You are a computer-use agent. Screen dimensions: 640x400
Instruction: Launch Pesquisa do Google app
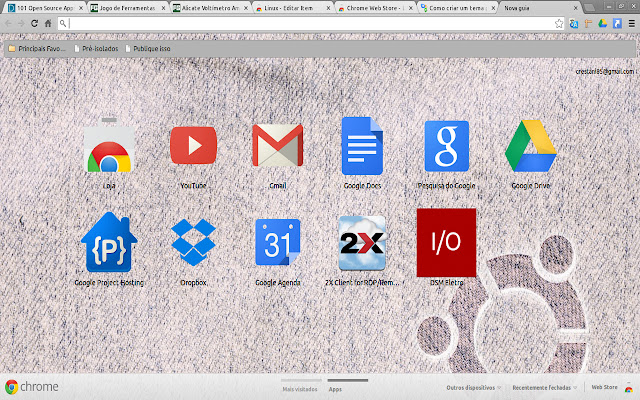(447, 146)
